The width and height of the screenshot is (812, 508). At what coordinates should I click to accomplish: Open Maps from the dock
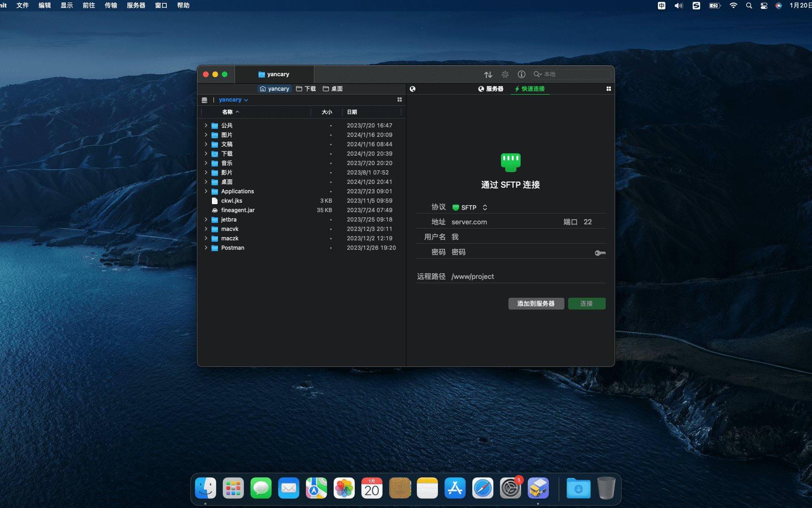pos(316,488)
